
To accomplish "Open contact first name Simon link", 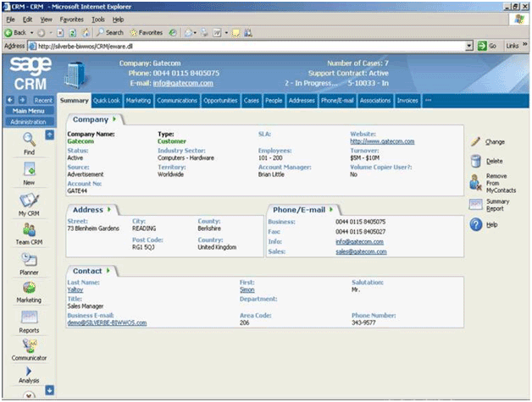I will click(x=247, y=289).
